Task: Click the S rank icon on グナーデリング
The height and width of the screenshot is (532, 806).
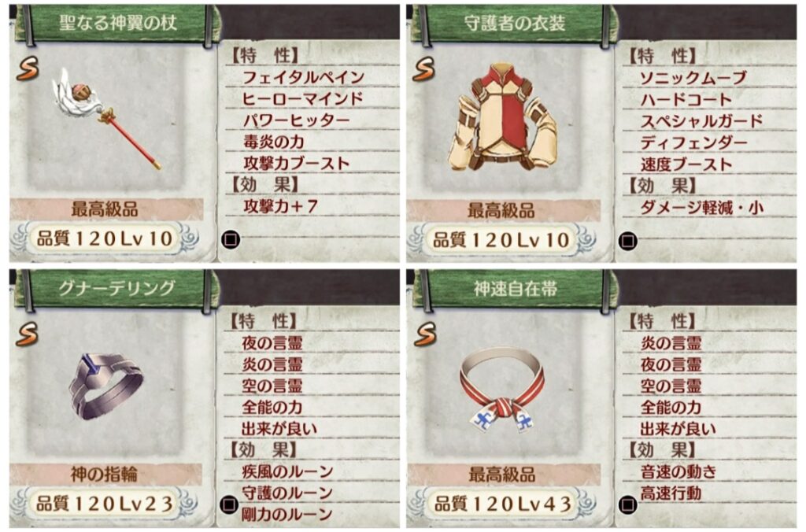Action: [28, 334]
